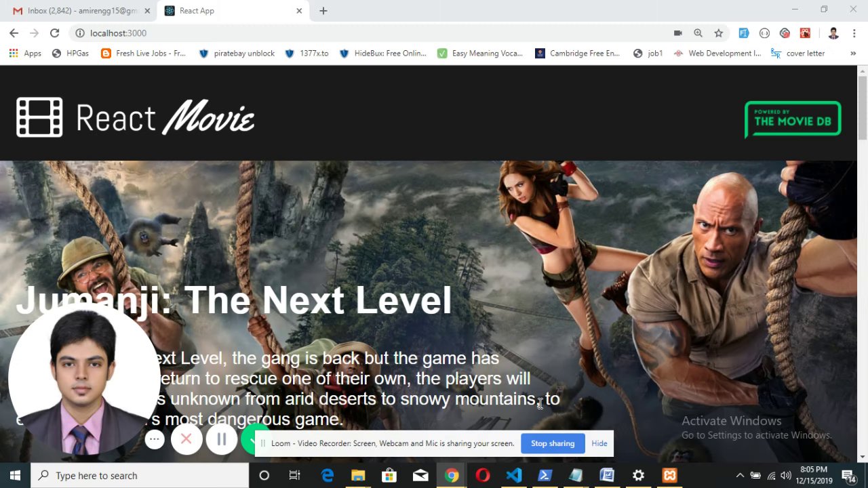Click Stop sharing in Loom bar
This screenshot has width=868, height=488.
[x=553, y=443]
